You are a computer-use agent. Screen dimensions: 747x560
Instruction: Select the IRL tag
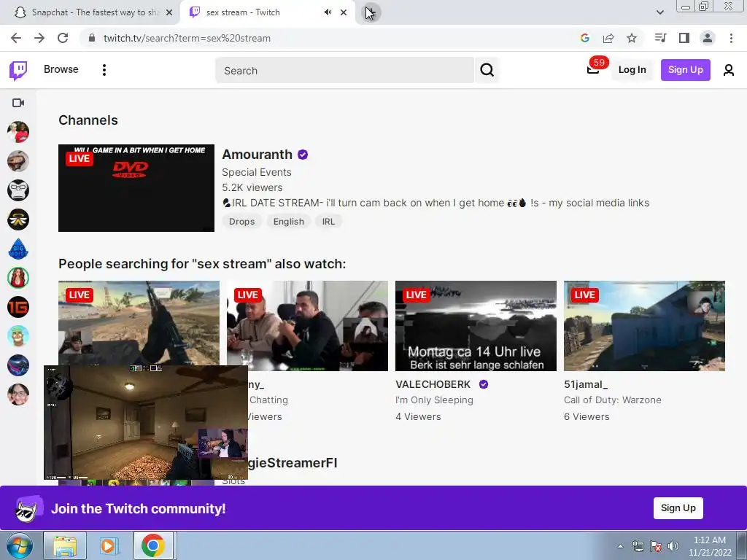tap(328, 222)
